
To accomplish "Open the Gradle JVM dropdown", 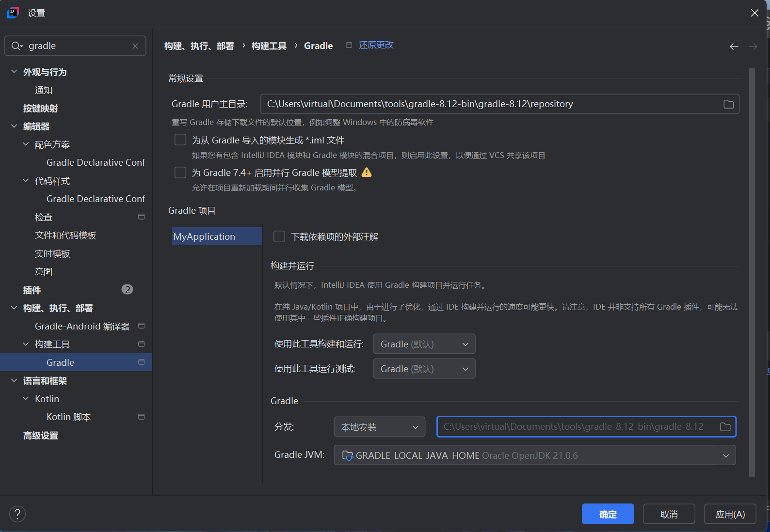I will tap(535, 455).
